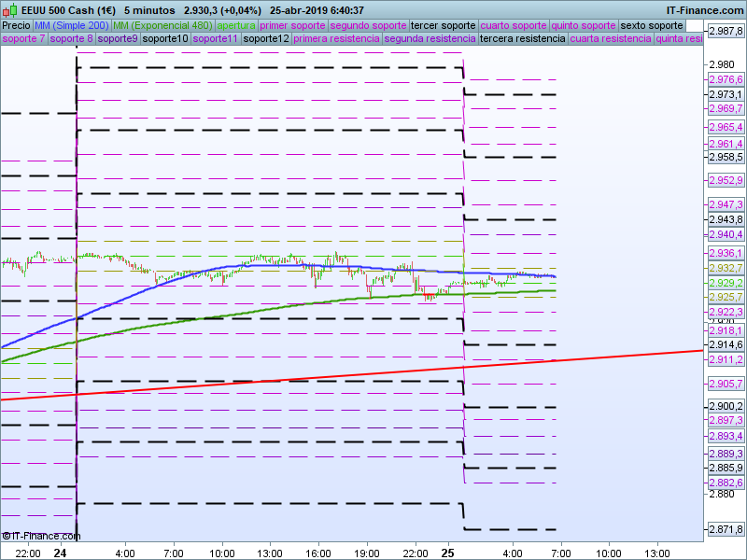This screenshot has height=560, width=747.
Task: Click the 16:00 time axis label
Action: (318, 553)
